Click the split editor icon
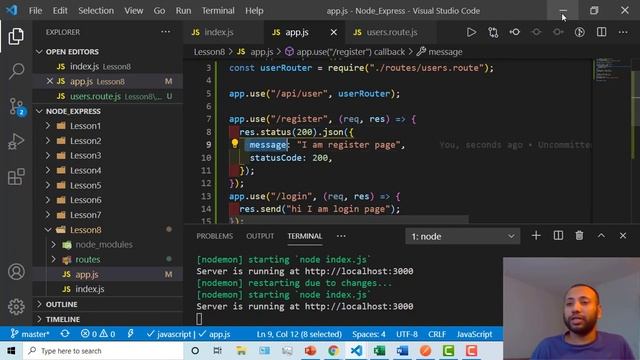 click(x=601, y=32)
